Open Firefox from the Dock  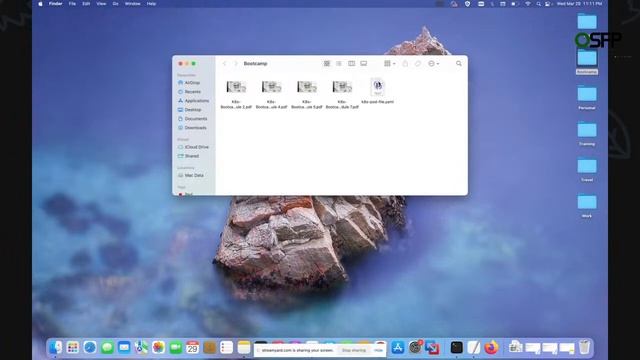[491, 347]
